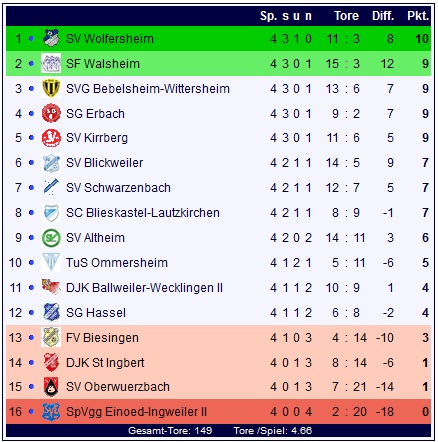
Task: Click the SF Walsheim club logo
Action: (x=51, y=63)
